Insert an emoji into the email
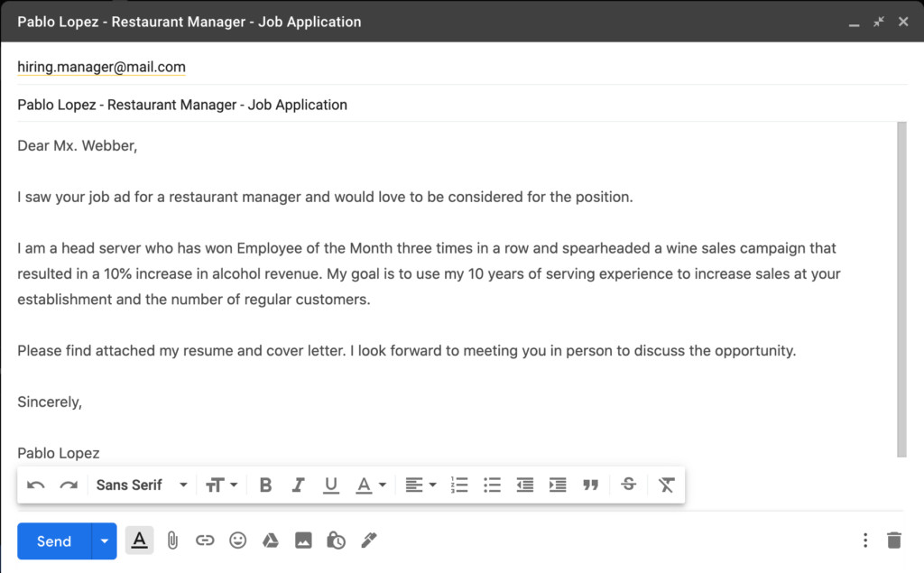This screenshot has height=573, width=924. [x=237, y=541]
